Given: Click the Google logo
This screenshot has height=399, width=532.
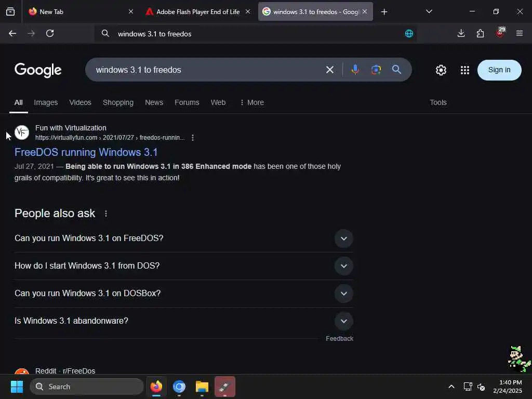Looking at the screenshot, I should click(x=38, y=70).
